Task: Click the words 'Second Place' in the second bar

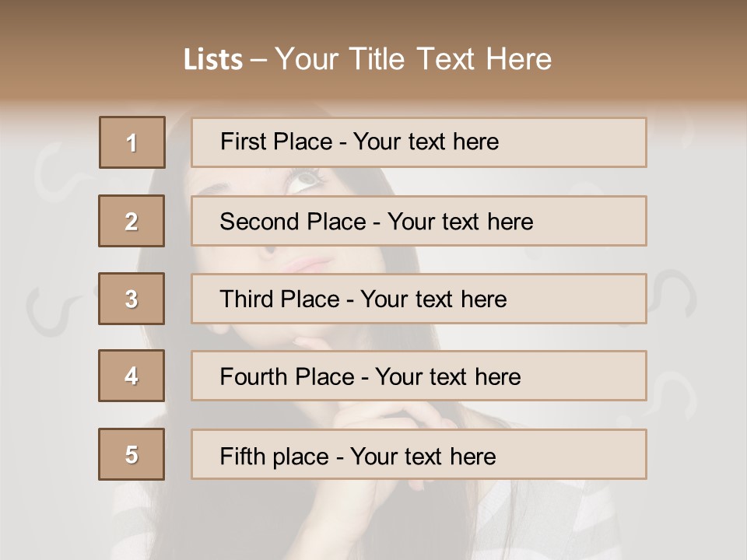Action: click(x=293, y=222)
